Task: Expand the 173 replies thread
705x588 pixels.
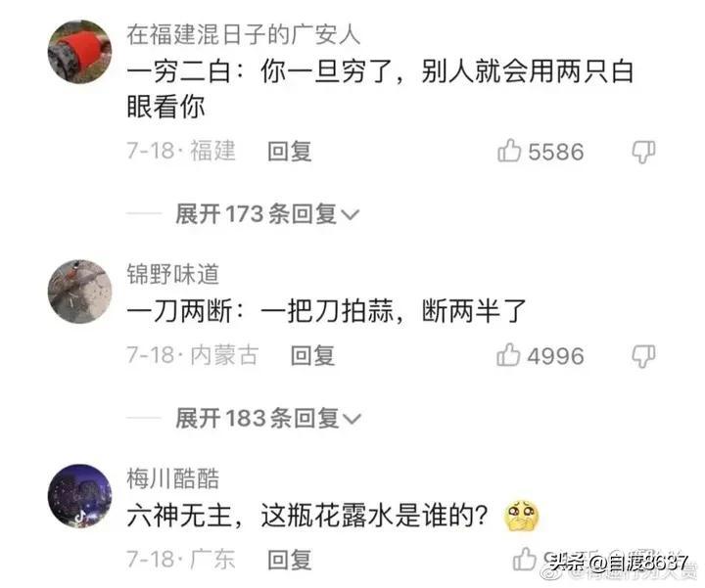Action: [267, 214]
